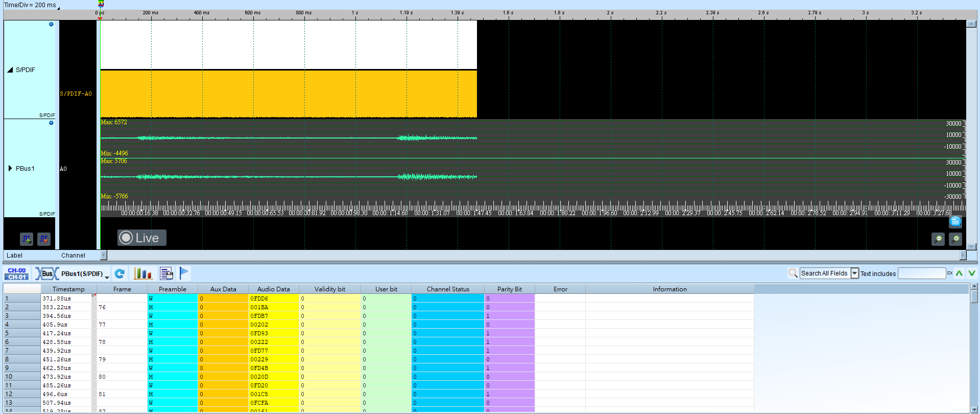Open the bar chart statistics icon

(x=143, y=274)
